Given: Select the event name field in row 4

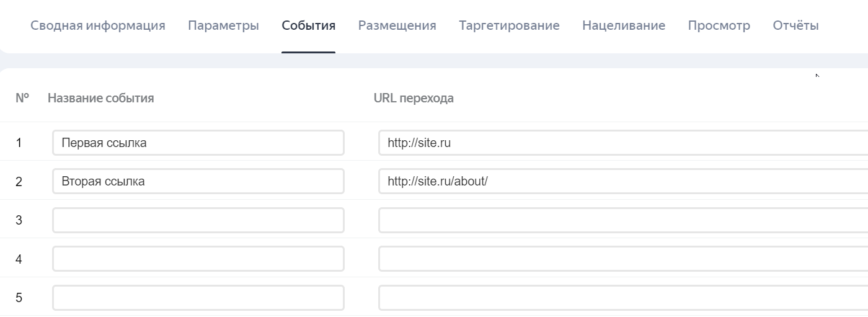Looking at the screenshot, I should (x=198, y=259).
